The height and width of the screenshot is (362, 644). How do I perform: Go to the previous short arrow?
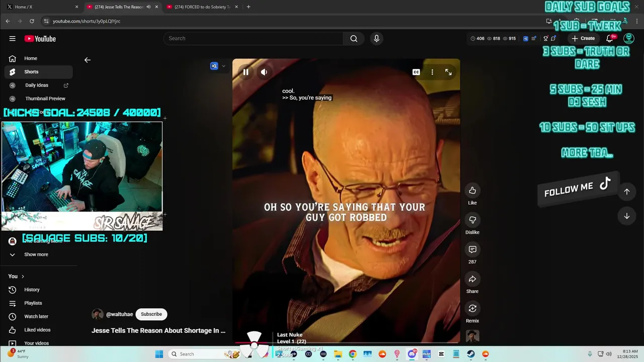(x=627, y=192)
